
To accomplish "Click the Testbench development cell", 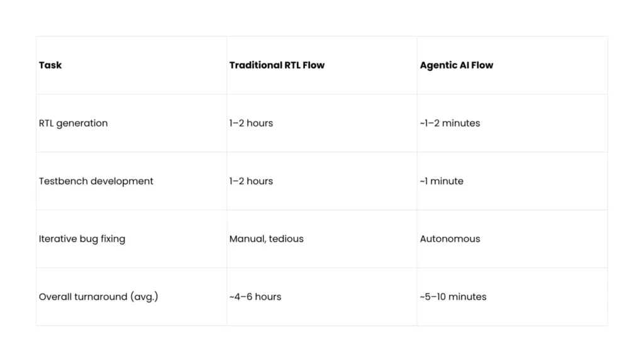I will pos(131,181).
